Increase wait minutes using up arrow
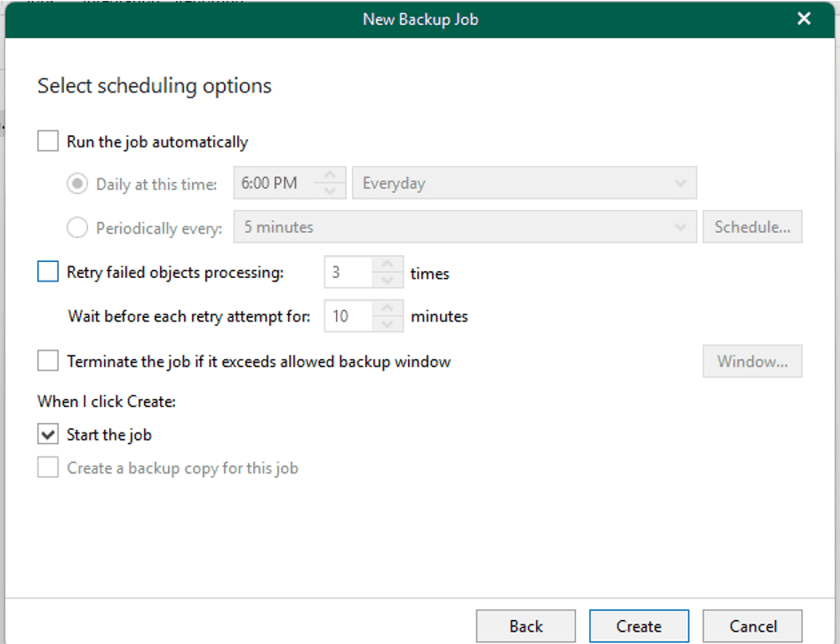 click(387, 307)
